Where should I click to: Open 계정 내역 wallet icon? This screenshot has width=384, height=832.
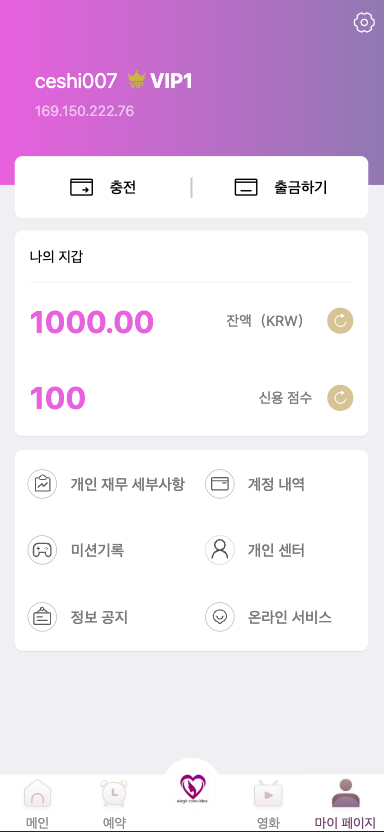click(220, 484)
